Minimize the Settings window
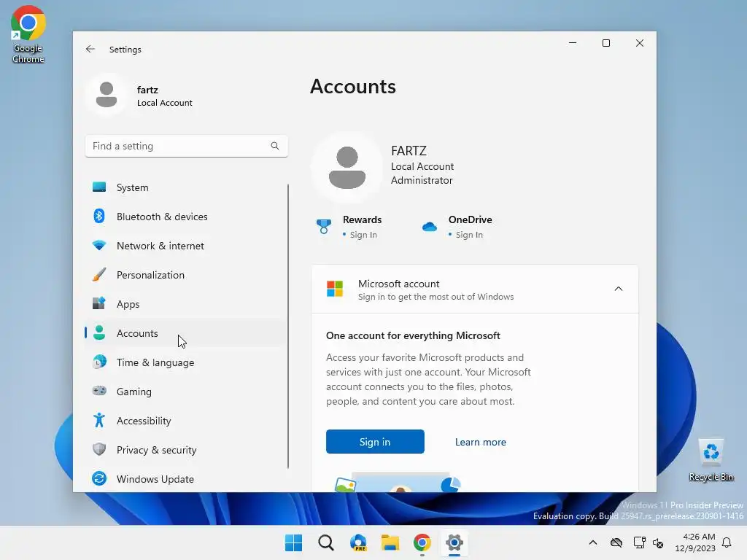The image size is (747, 560). (573, 43)
